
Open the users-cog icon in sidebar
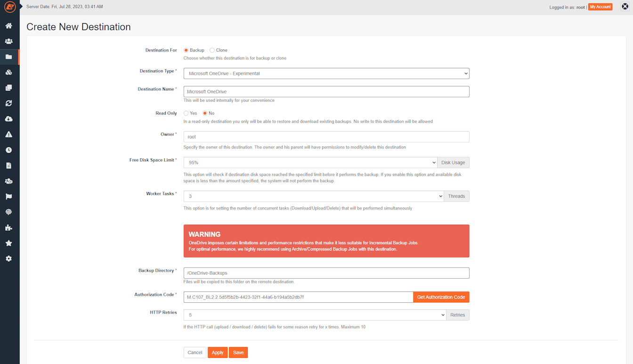tap(8, 181)
